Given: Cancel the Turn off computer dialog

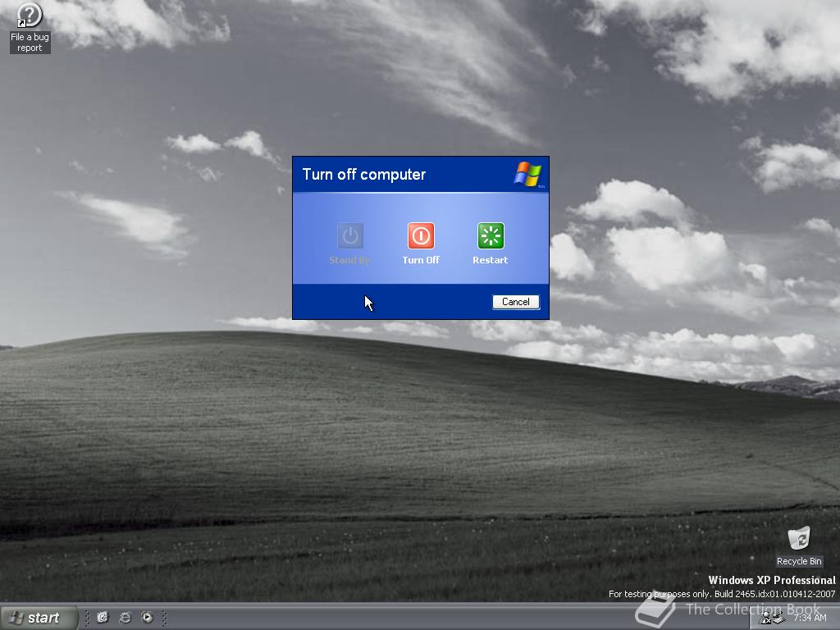Looking at the screenshot, I should click(516, 302).
